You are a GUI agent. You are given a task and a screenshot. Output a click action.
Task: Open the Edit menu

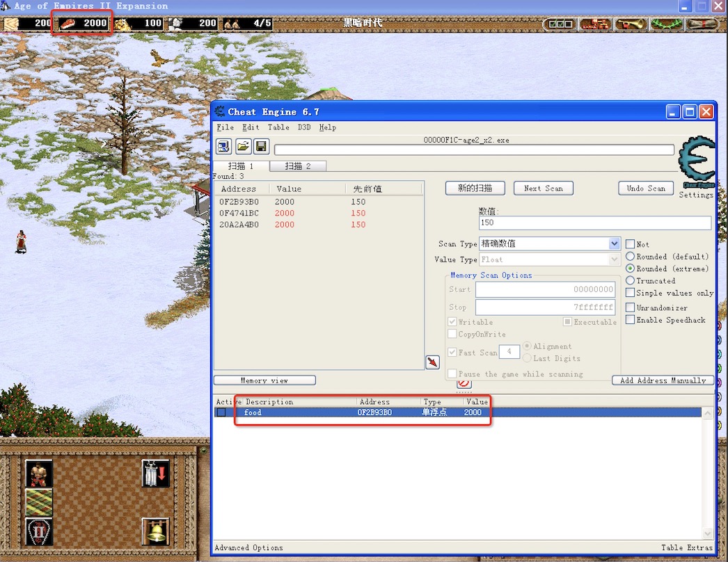(251, 127)
